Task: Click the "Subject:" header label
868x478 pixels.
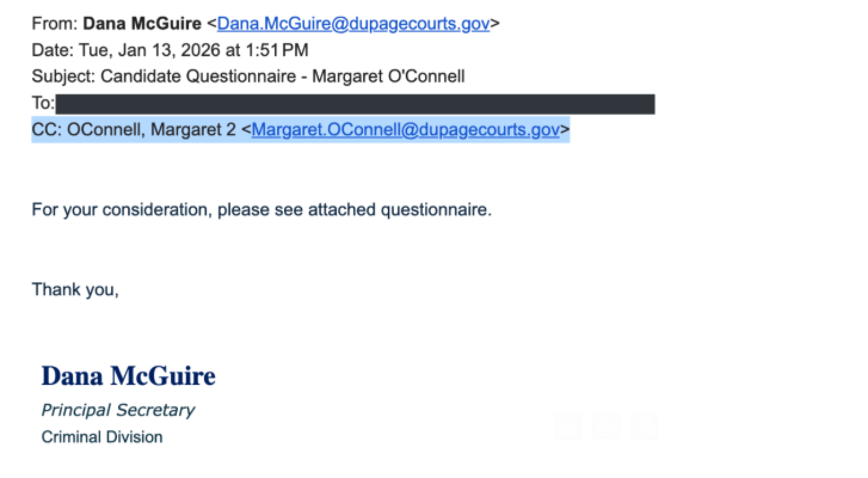Action: pyautogui.click(x=64, y=76)
